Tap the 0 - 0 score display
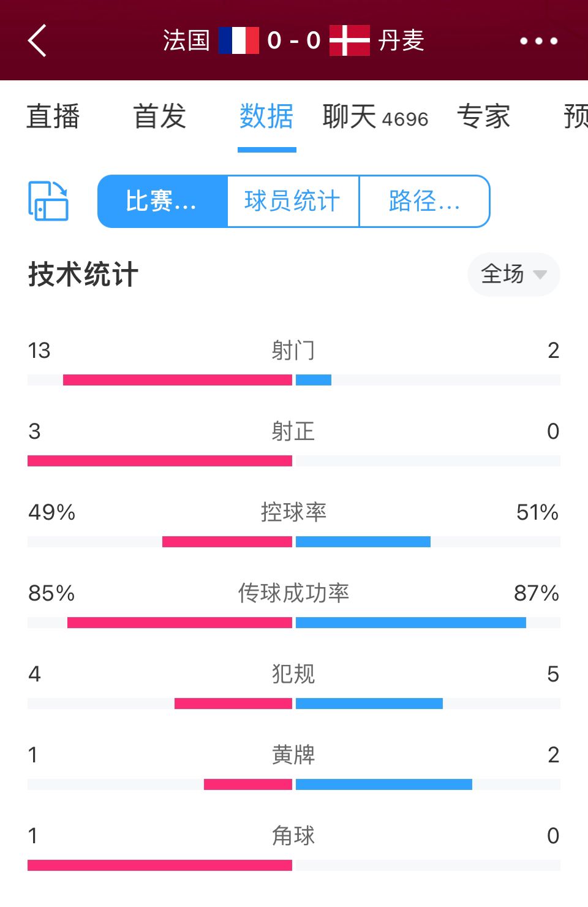This screenshot has width=588, height=907. coord(294,40)
